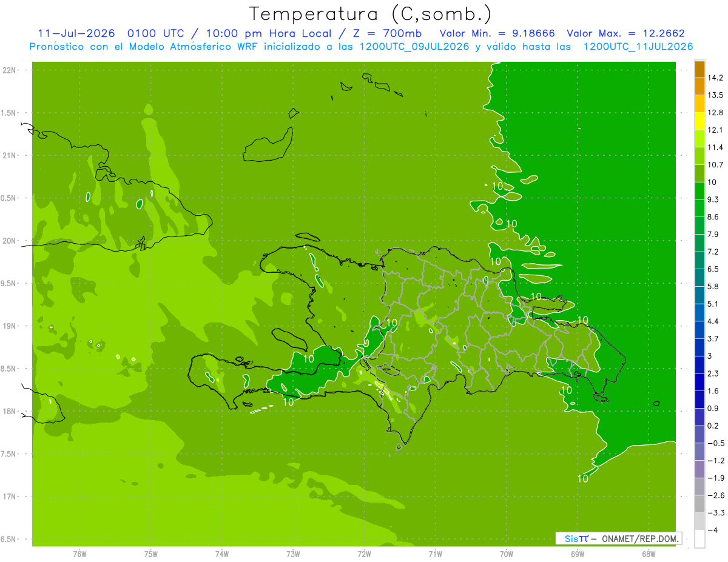Click the swatch between 5.1 and 5.8
Screen dimensions: 728x562
point(699,295)
